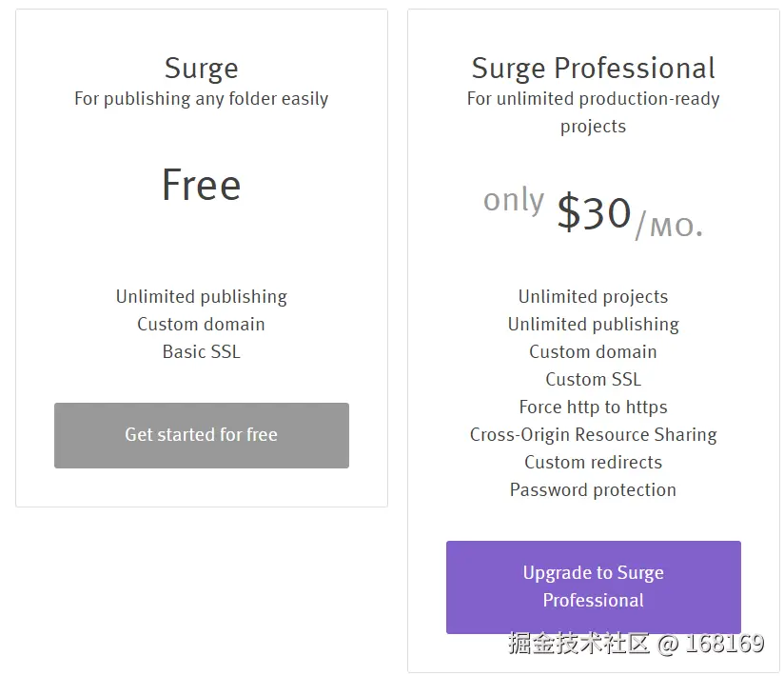784x676 pixels.
Task: Click the Get started for free button
Action: [201, 435]
